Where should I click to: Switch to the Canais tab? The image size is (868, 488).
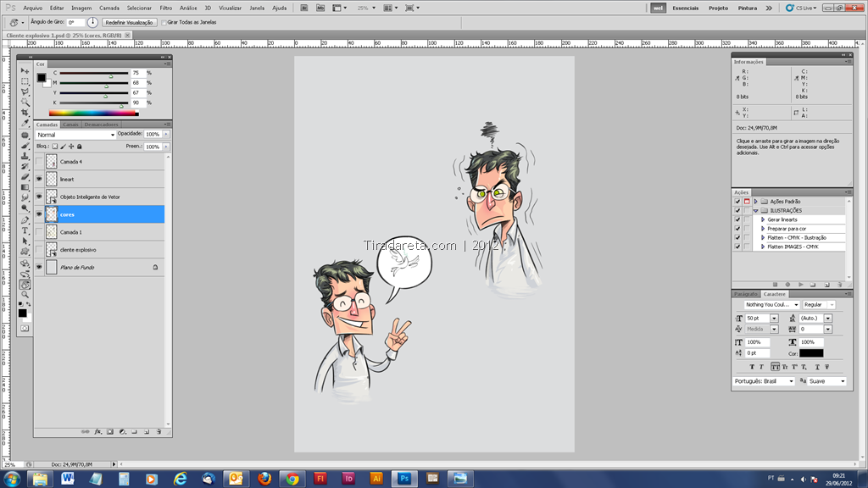70,125
